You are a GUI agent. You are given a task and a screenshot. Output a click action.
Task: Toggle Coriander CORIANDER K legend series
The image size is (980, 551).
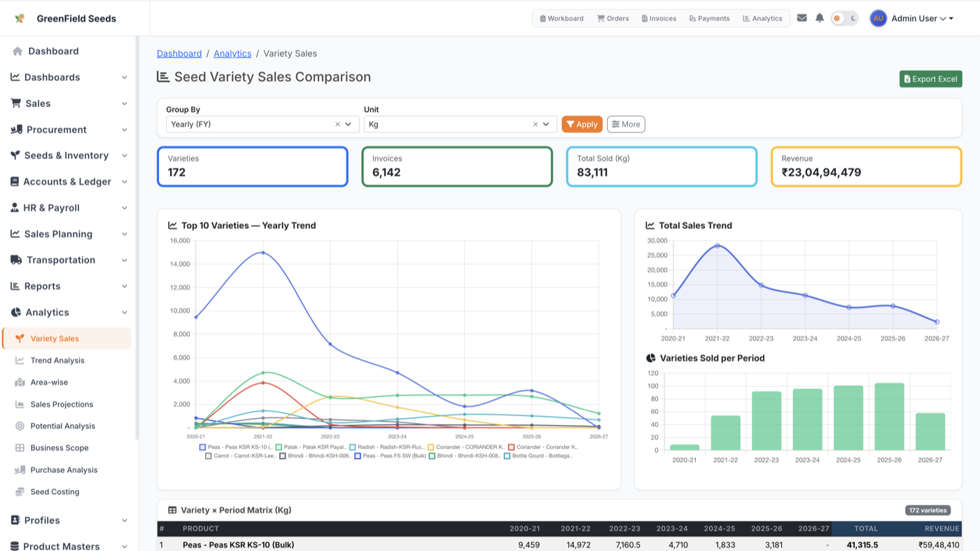466,447
